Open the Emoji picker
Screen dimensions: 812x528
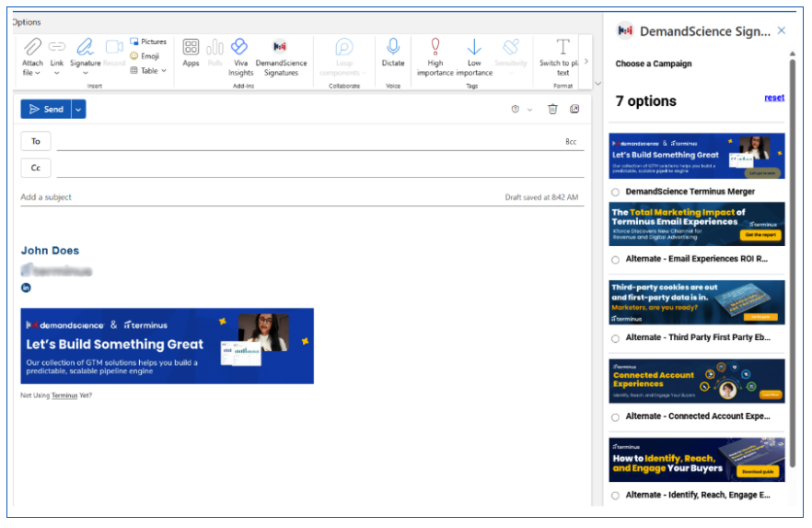click(145, 56)
